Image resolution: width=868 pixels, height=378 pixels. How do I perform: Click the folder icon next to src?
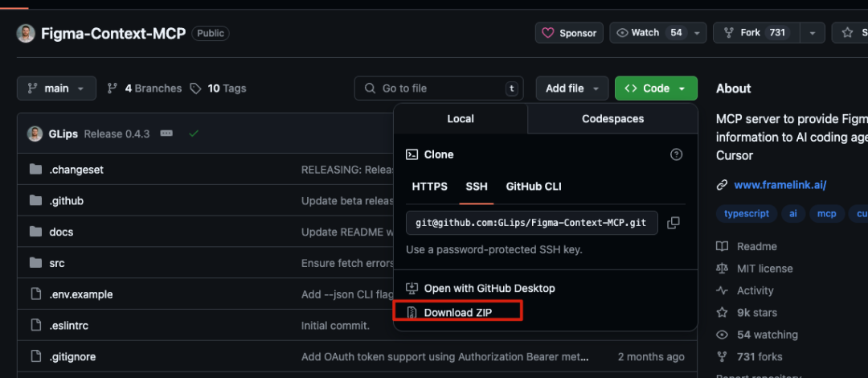coord(36,263)
